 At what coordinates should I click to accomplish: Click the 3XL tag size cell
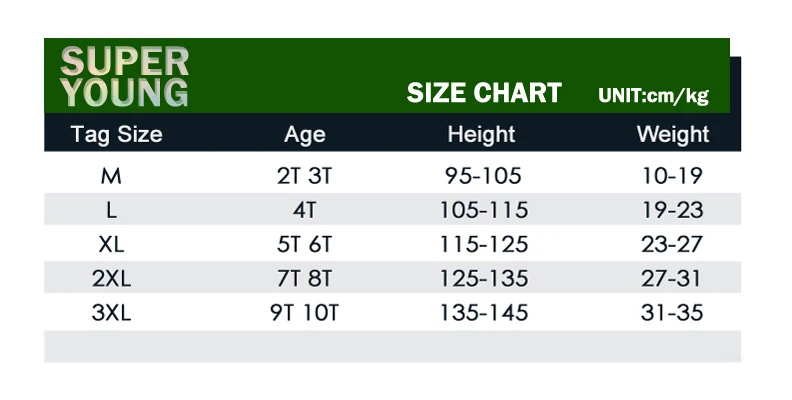(x=111, y=313)
